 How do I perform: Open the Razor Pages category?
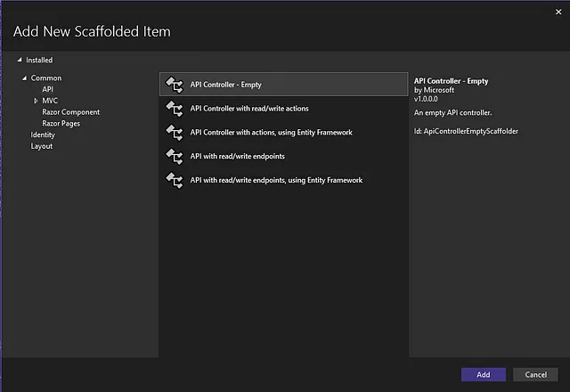click(x=61, y=124)
